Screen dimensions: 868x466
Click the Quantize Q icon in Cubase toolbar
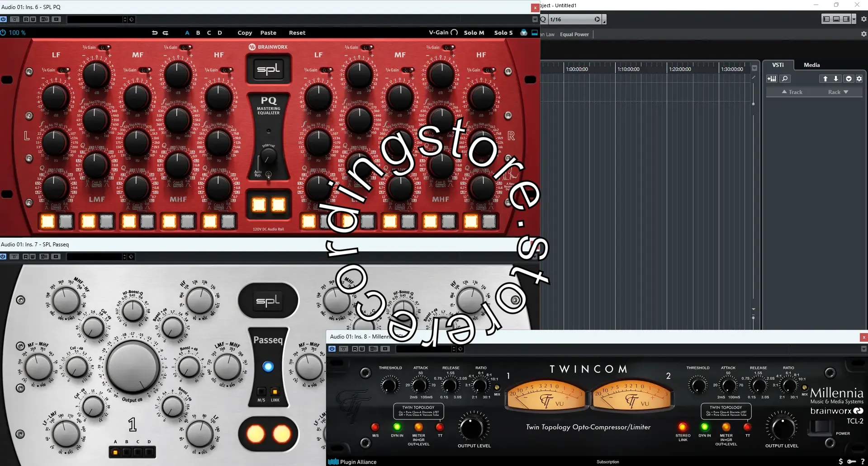coord(543,19)
